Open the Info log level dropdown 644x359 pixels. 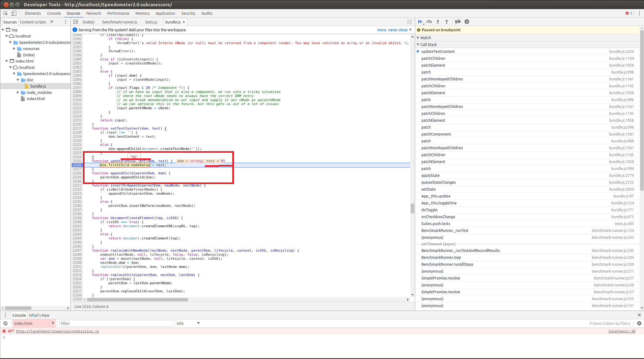[x=188, y=323]
